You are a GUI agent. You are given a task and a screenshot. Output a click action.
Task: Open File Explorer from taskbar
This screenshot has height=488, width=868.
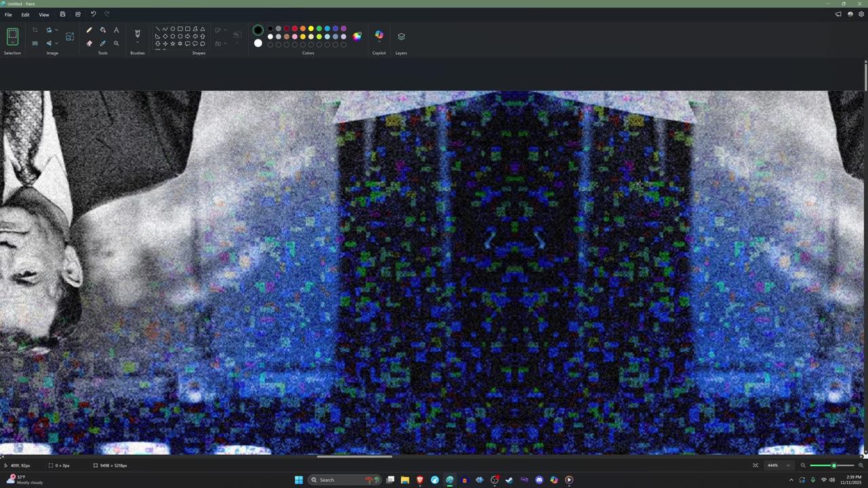pyautogui.click(x=405, y=480)
